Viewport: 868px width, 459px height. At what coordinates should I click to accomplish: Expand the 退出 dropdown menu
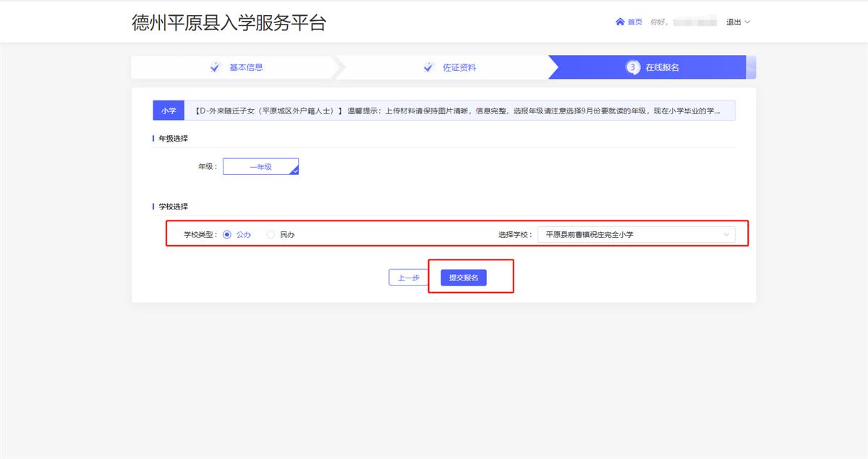click(738, 22)
